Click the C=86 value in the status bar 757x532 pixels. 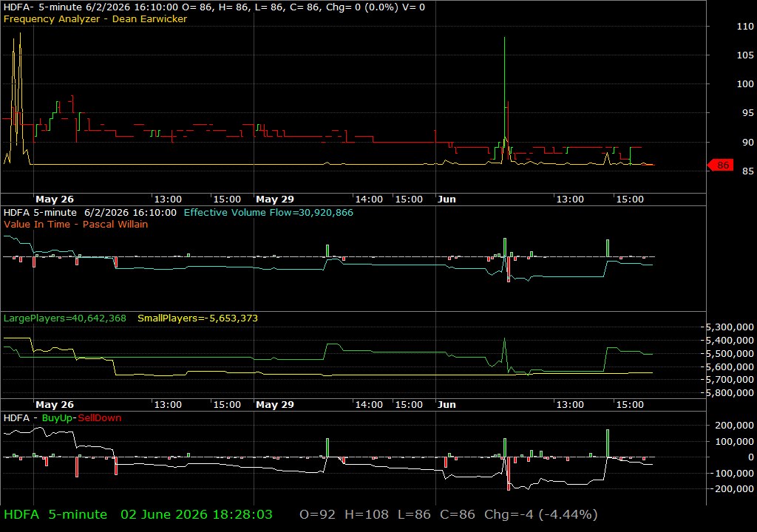[458, 514]
